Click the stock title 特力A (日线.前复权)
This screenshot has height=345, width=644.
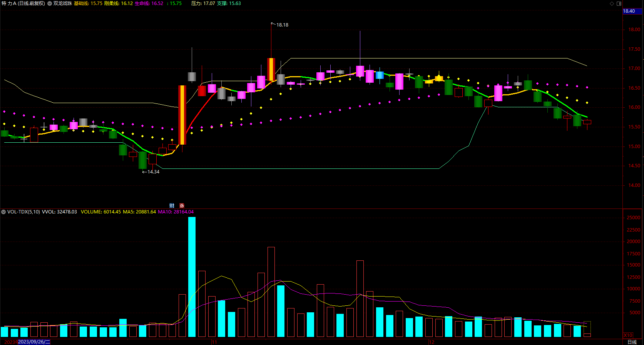pyautogui.click(x=23, y=3)
